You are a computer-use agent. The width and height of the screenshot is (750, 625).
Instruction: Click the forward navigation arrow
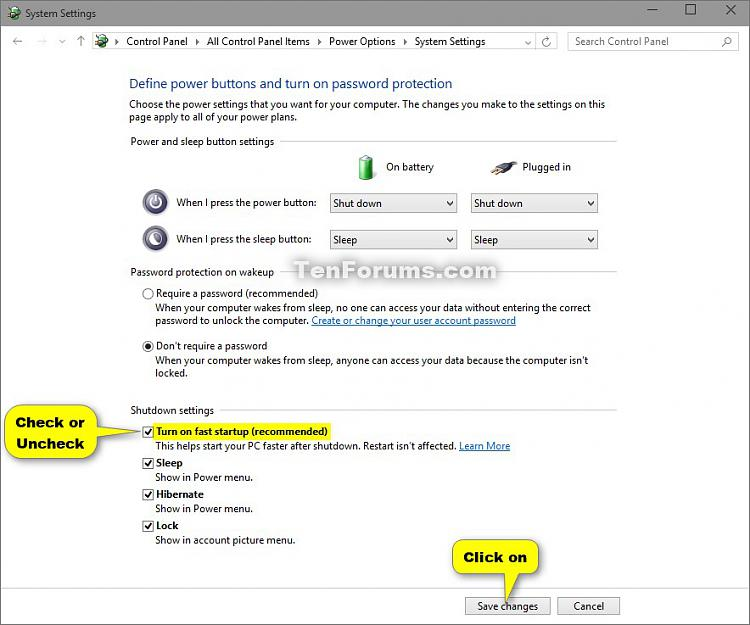pyautogui.click(x=40, y=42)
